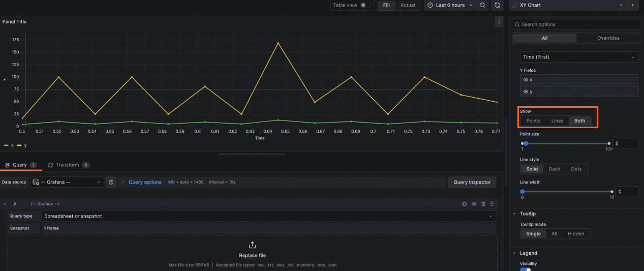This screenshot has width=644, height=271.
Task: Choose Dash line style
Action: (x=554, y=169)
